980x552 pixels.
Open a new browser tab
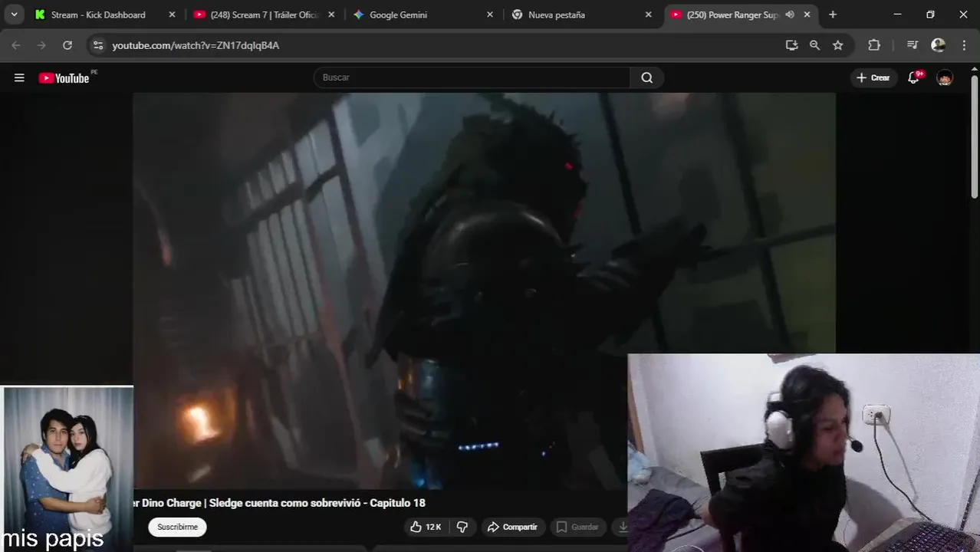[x=833, y=15]
